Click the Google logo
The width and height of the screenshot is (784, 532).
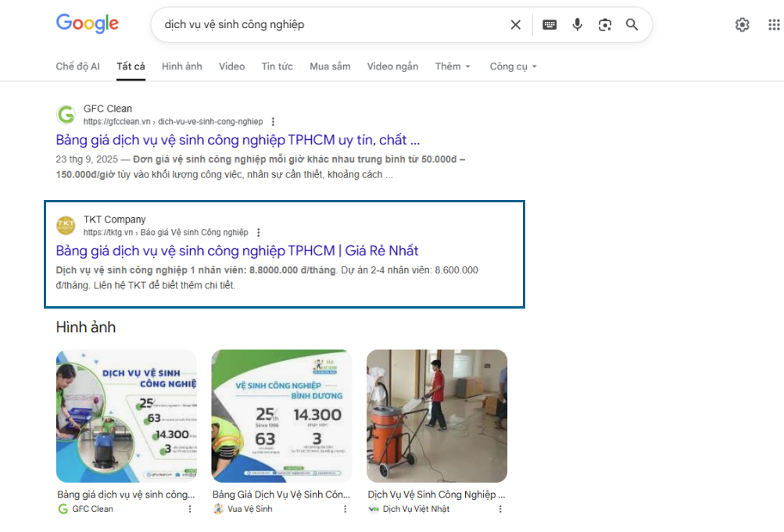88,23
